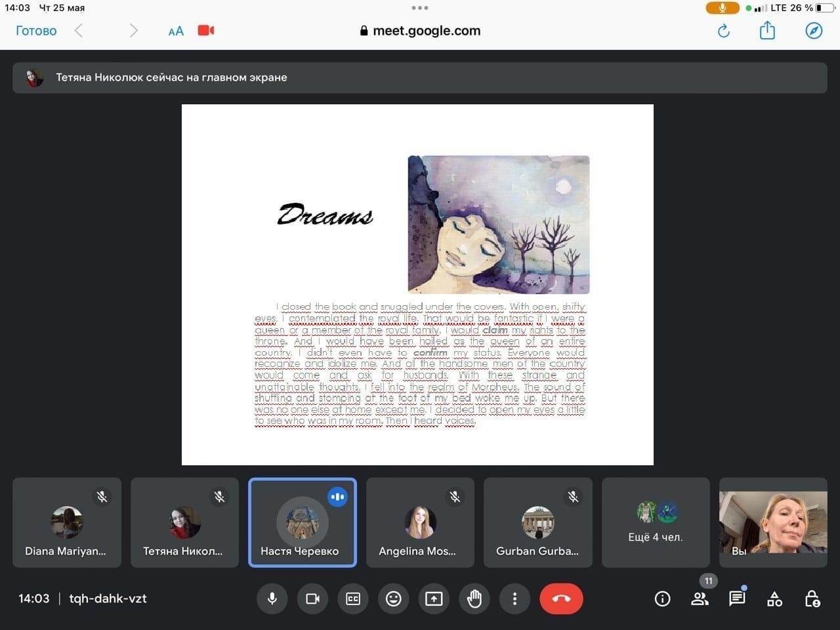This screenshot has height=630, width=840.
Task: Select Настя Черевко speaking tile
Action: [303, 522]
